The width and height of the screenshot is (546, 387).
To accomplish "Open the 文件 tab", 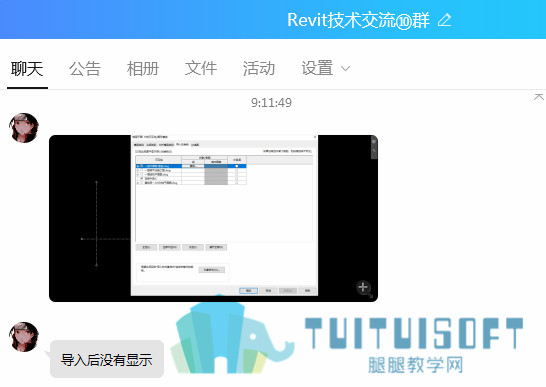I will 201,69.
